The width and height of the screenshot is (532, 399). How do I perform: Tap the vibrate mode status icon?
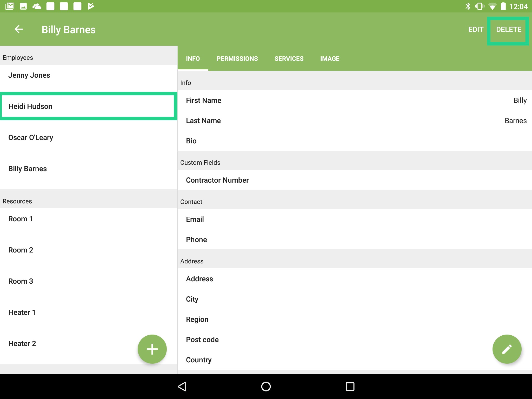click(480, 6)
